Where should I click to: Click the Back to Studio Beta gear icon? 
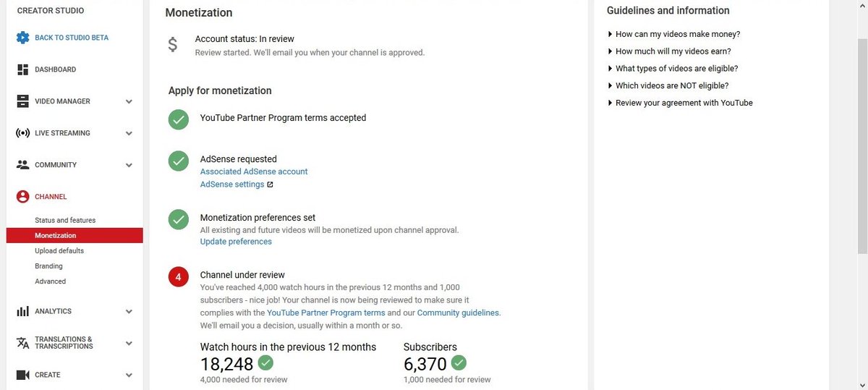pyautogui.click(x=22, y=38)
